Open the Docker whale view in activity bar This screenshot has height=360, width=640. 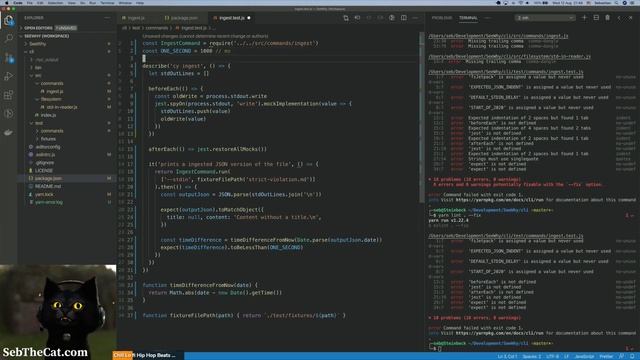pos(9,132)
